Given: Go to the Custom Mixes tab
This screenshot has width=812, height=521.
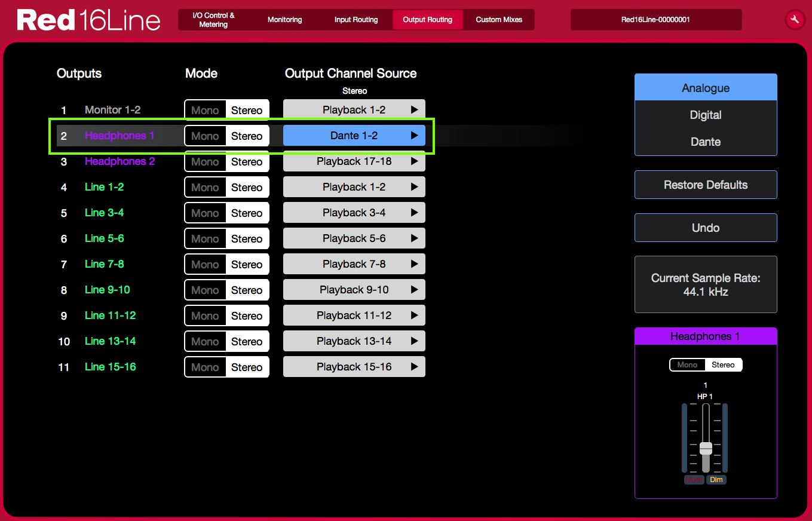Looking at the screenshot, I should click(x=499, y=20).
